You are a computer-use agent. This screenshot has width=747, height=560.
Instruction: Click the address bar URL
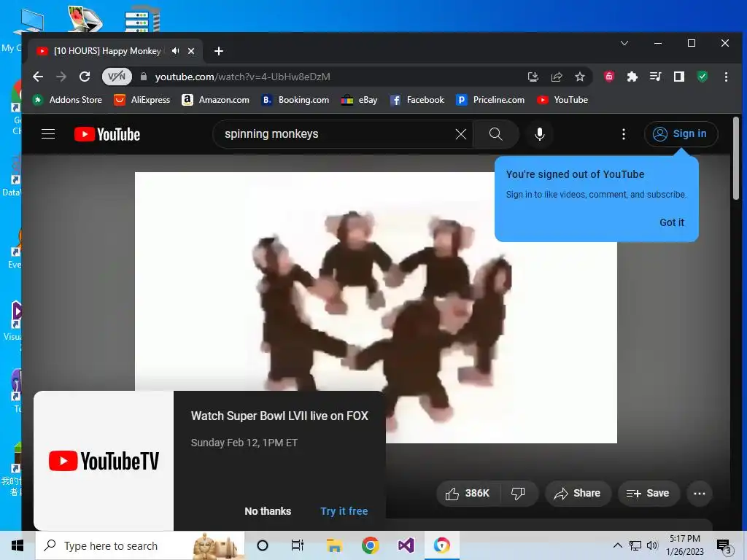[243, 77]
